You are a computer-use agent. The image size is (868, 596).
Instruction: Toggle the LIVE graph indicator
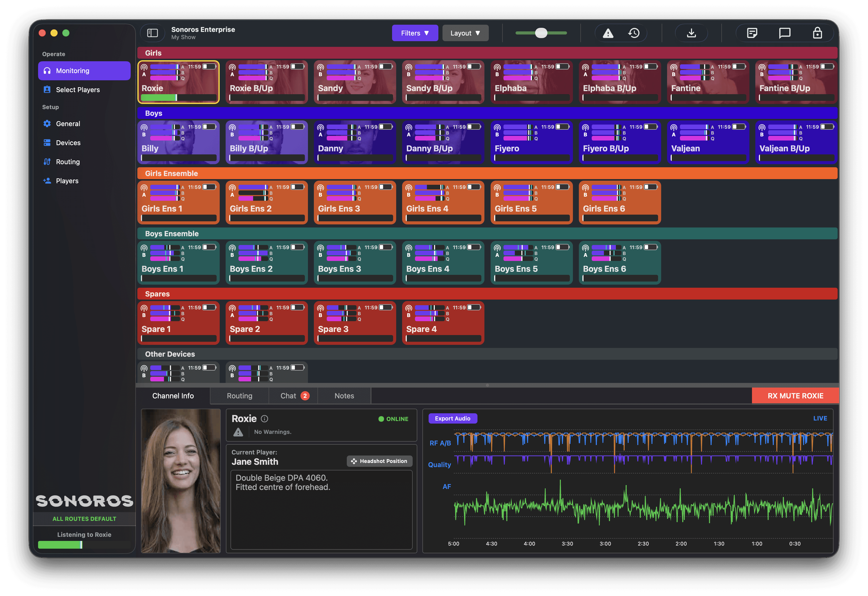click(820, 418)
